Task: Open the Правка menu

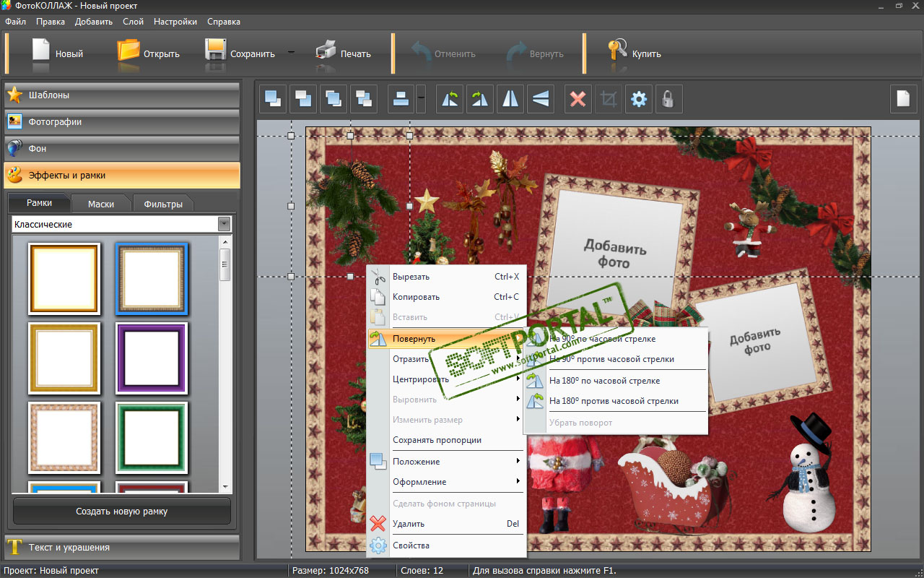Action: pyautogui.click(x=51, y=22)
